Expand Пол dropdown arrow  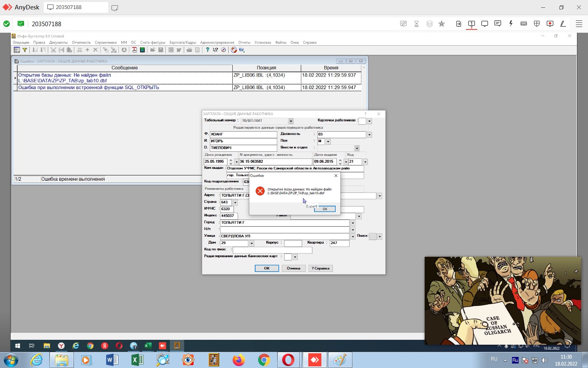(x=328, y=141)
